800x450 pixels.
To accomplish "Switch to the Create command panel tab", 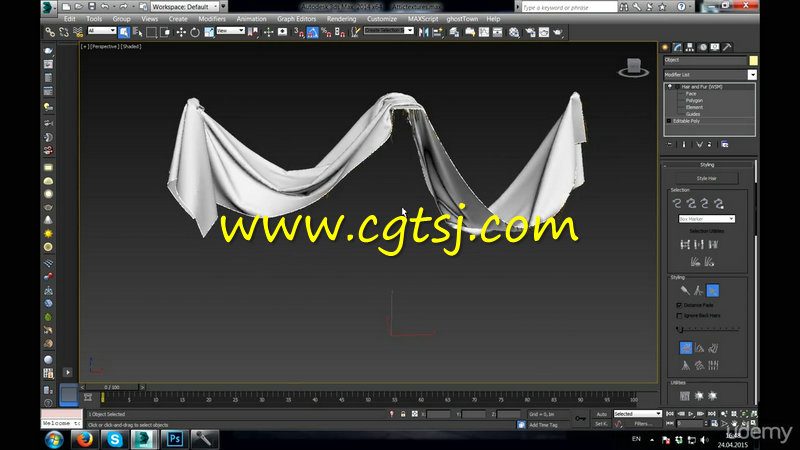I will pos(665,47).
